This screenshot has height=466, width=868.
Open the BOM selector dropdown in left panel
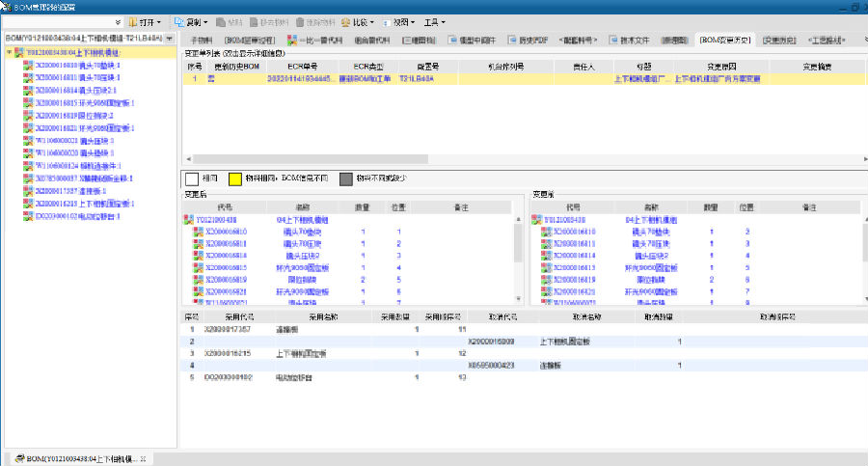pyautogui.click(x=170, y=39)
